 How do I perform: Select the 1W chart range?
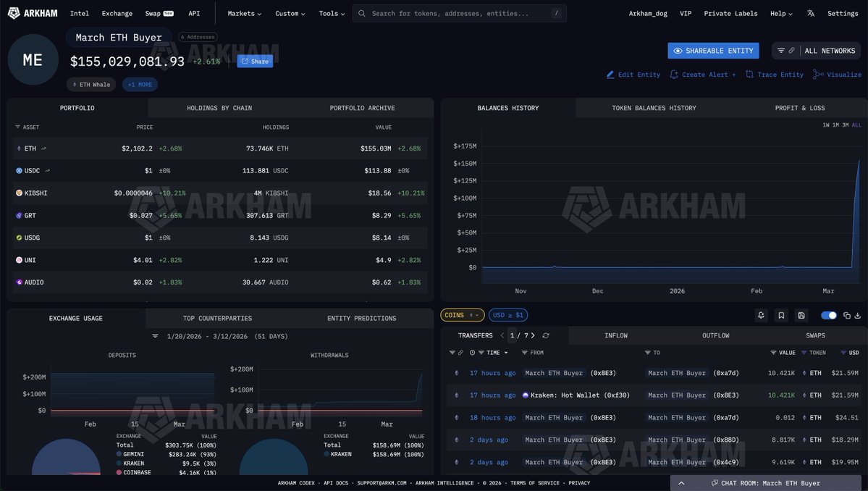click(826, 125)
